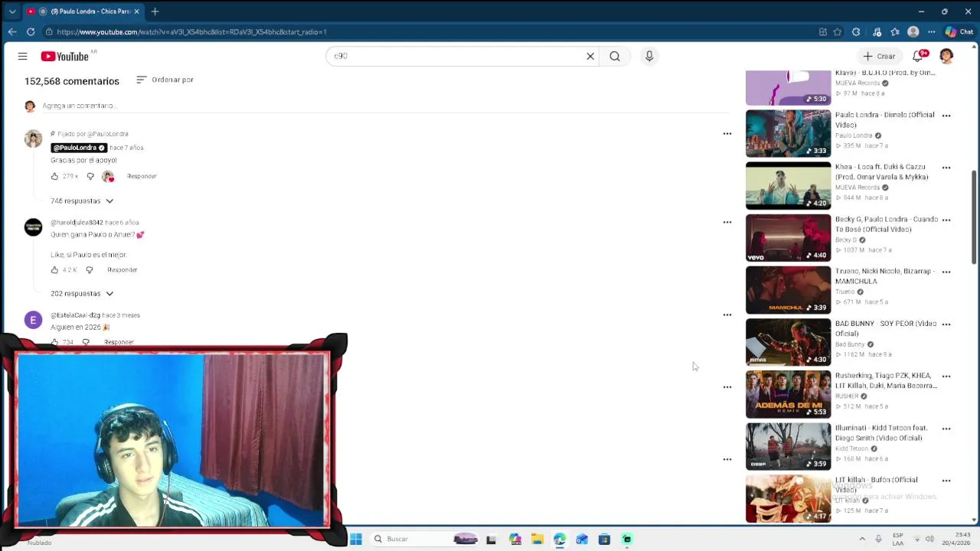This screenshot has width=980, height=551.
Task: Start voice search with the microphone
Action: point(649,56)
